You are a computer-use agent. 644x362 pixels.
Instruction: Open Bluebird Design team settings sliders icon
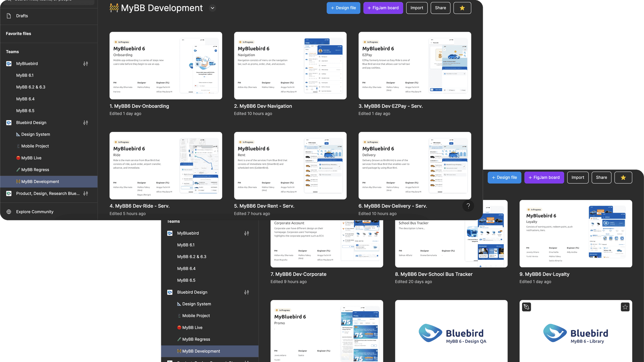click(x=86, y=123)
